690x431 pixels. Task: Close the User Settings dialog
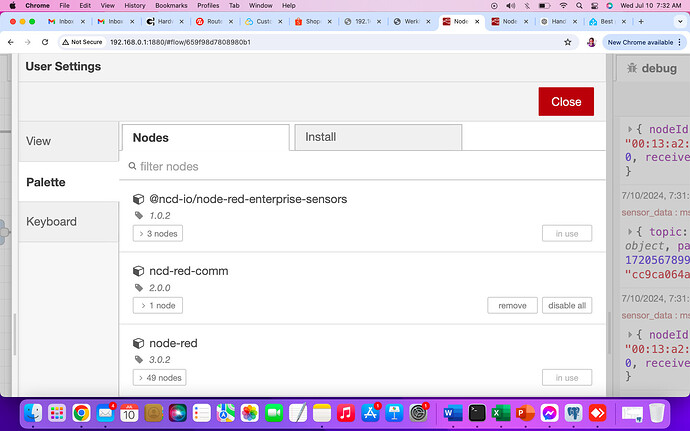click(566, 101)
